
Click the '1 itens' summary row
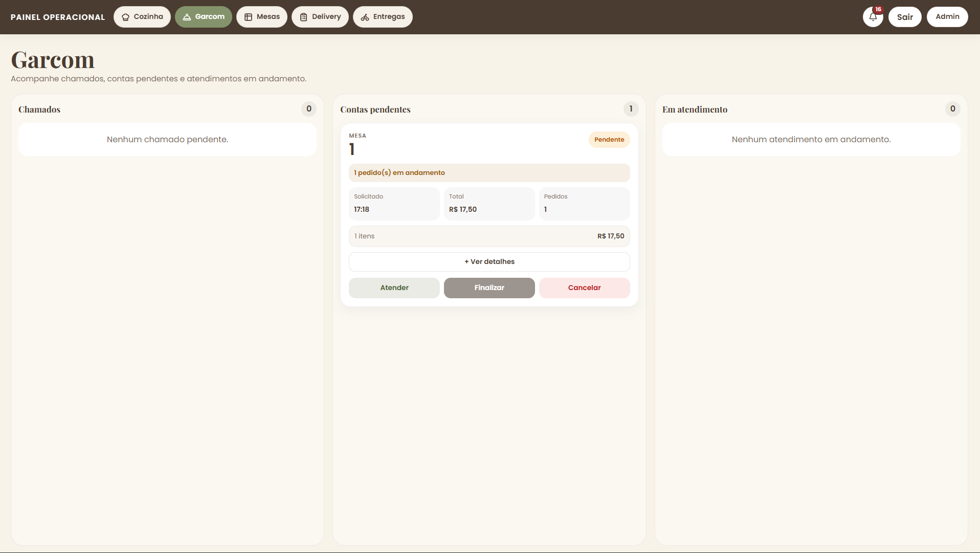point(489,236)
